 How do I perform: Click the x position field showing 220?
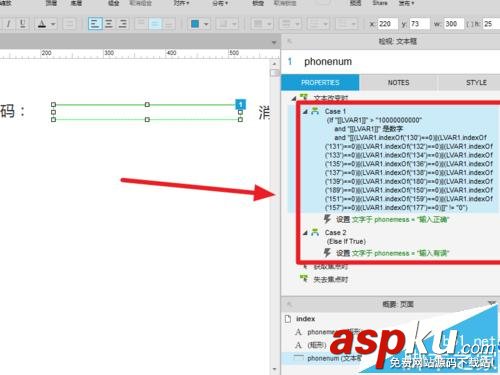tap(388, 24)
